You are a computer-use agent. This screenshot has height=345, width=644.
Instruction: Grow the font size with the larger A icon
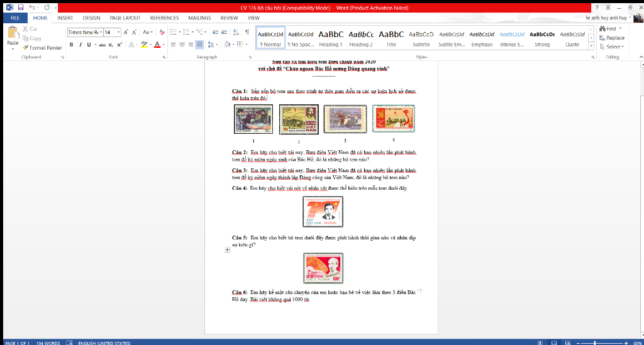[x=126, y=32]
